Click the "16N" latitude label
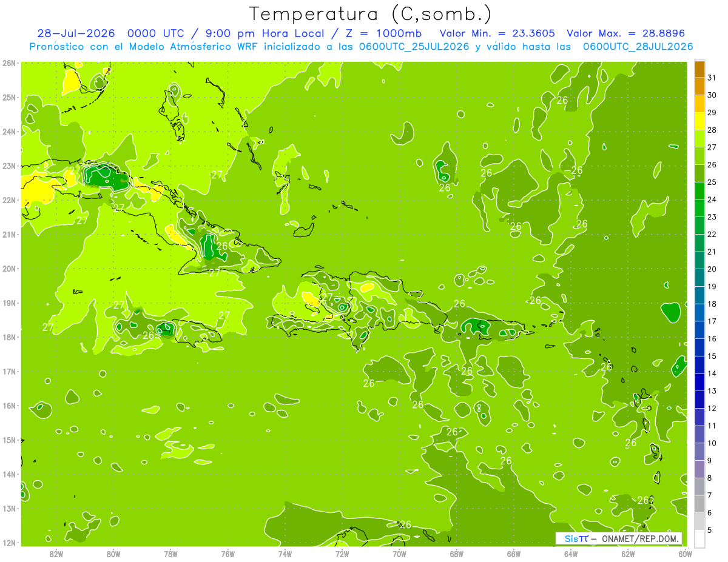728x562 pixels. point(9,406)
